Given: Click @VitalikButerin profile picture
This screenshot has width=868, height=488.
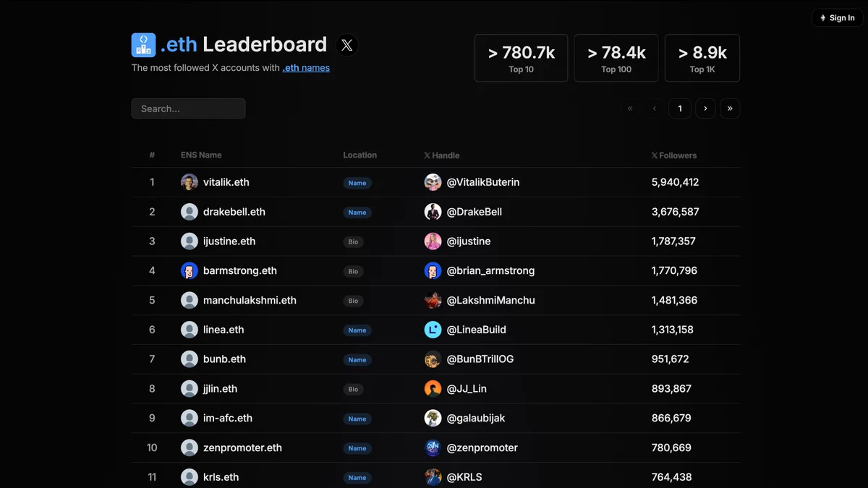Looking at the screenshot, I should coord(433,182).
